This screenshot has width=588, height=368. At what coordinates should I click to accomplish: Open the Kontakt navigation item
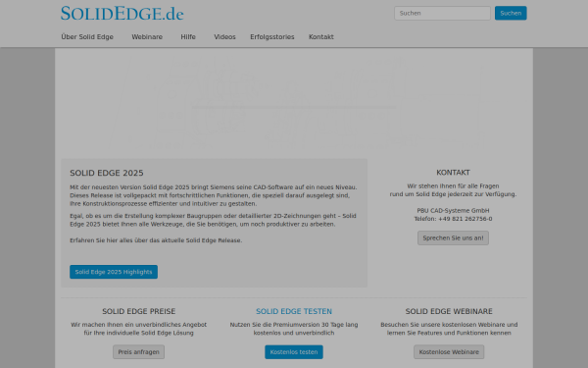321,37
